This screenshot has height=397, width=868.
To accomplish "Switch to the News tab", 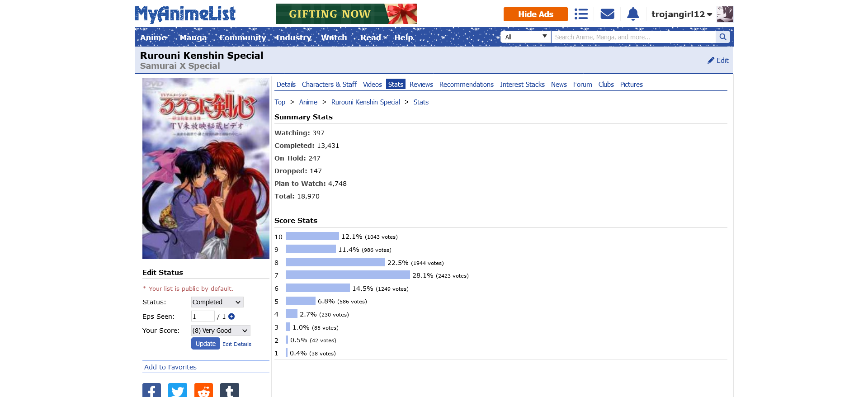I will pos(559,85).
